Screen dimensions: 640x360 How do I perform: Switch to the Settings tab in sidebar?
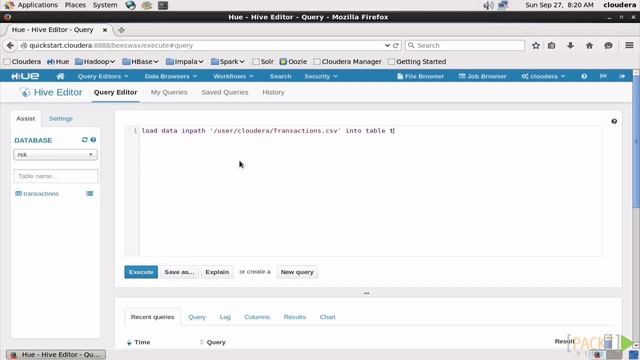pos(60,118)
